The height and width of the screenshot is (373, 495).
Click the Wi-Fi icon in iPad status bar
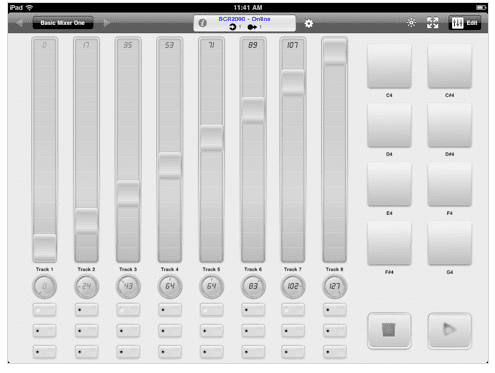29,8
